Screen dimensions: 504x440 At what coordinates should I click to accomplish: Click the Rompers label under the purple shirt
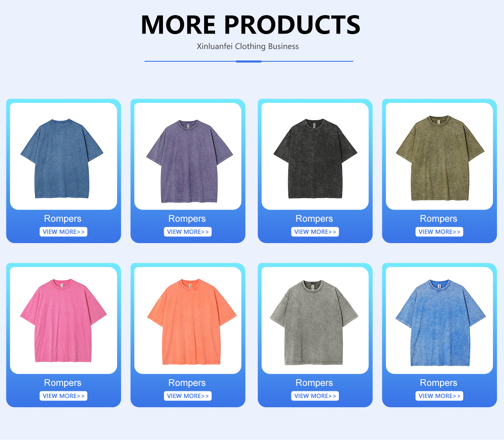pyautogui.click(x=187, y=219)
